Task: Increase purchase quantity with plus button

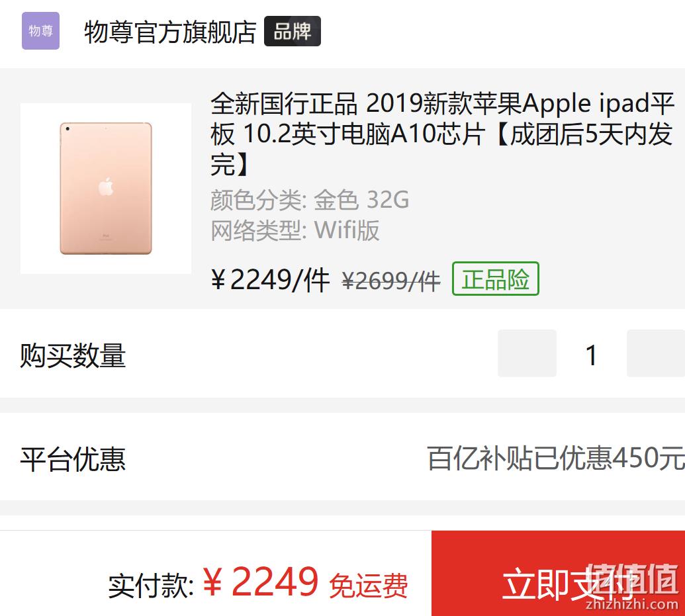Action: [656, 353]
